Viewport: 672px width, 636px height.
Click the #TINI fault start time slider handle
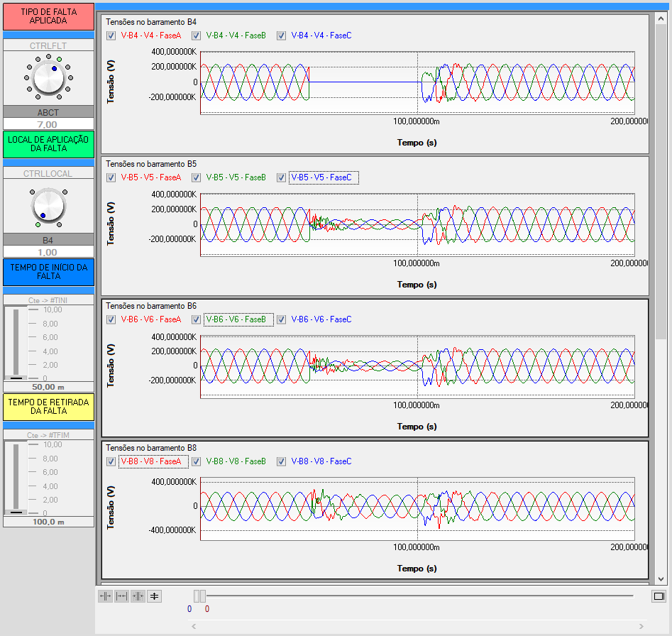14,376
